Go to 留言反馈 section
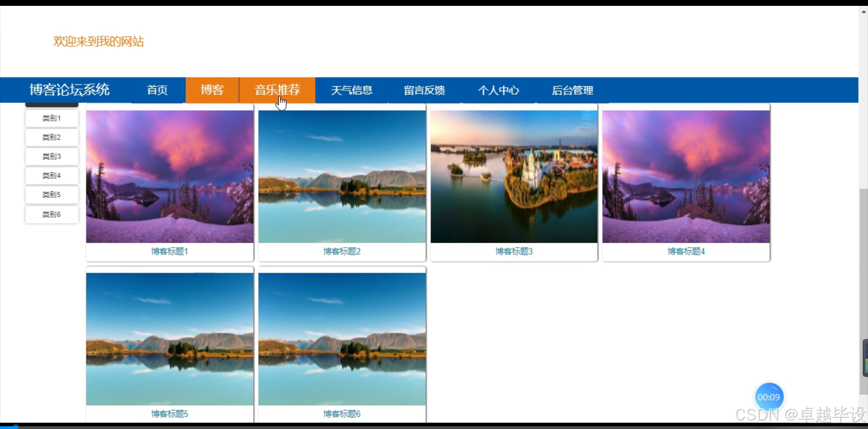Screen dimensions: 868x429 tap(424, 90)
